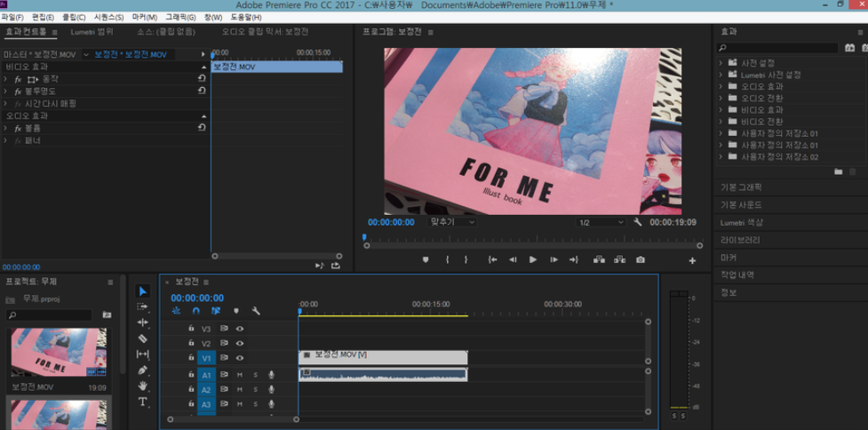
Task: Toggle V3 track output eye
Action: pyautogui.click(x=240, y=328)
